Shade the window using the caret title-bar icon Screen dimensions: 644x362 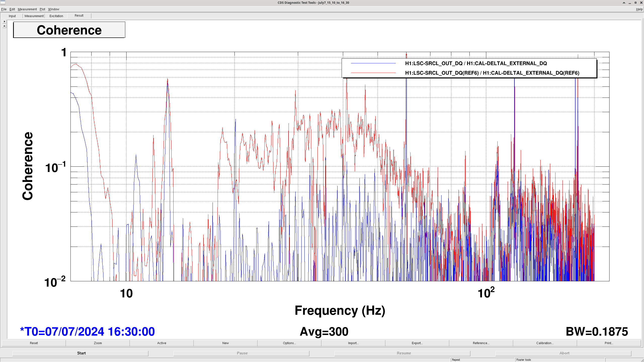pyautogui.click(x=624, y=3)
